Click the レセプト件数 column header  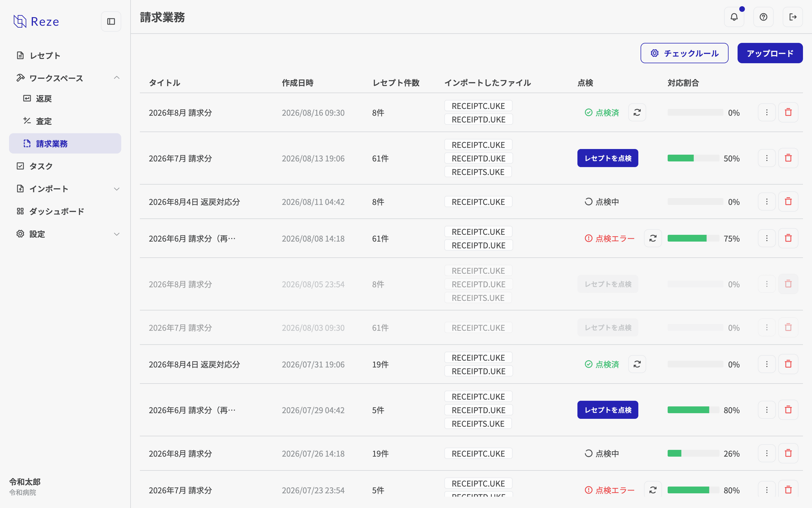396,83
